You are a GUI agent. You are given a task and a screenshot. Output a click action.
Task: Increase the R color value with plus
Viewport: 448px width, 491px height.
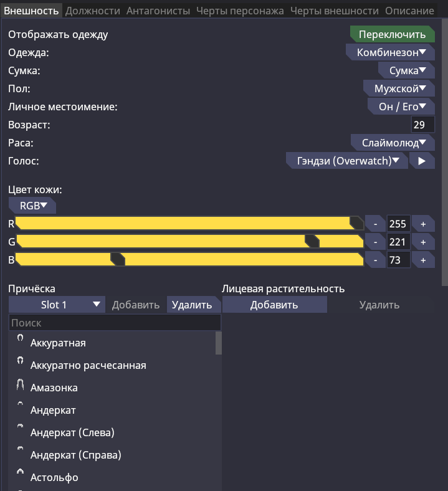coord(423,224)
